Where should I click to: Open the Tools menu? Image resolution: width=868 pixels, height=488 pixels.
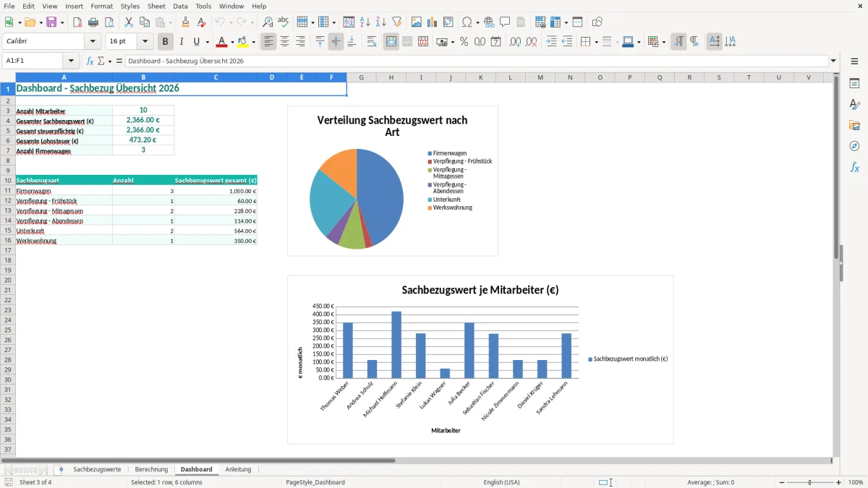203,6
